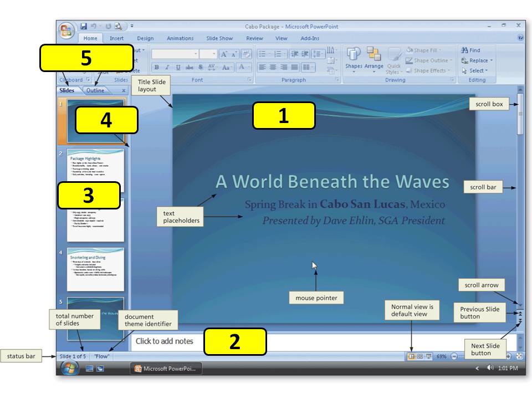This screenshot has height=399, width=532.
Task: Open Print Preview from Quick Access Toolbar
Action: click(118, 26)
